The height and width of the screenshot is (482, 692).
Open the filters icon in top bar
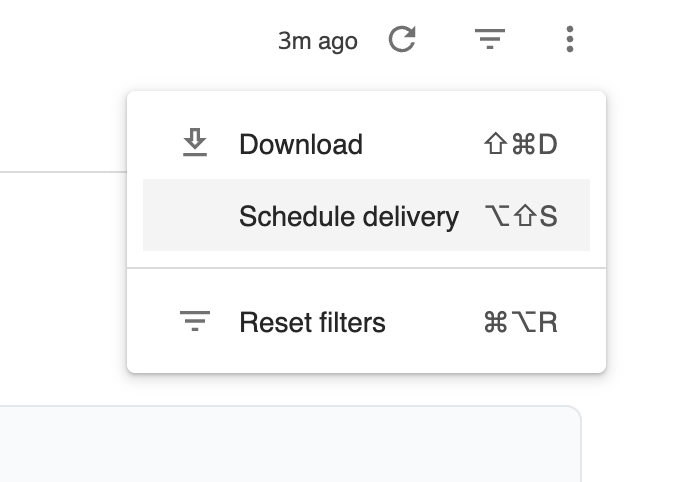click(x=489, y=39)
